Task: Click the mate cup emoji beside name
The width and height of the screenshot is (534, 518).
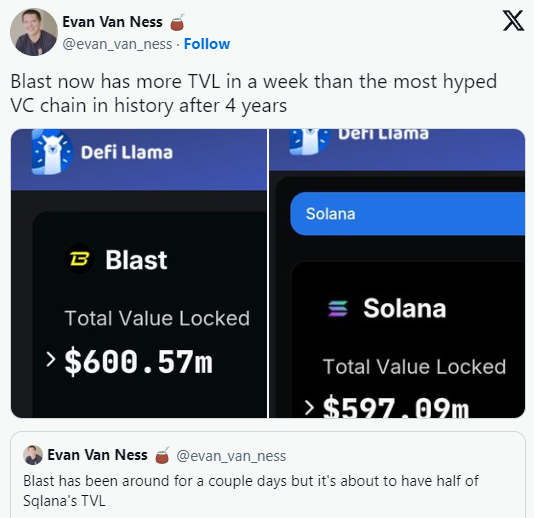Action: point(177,22)
